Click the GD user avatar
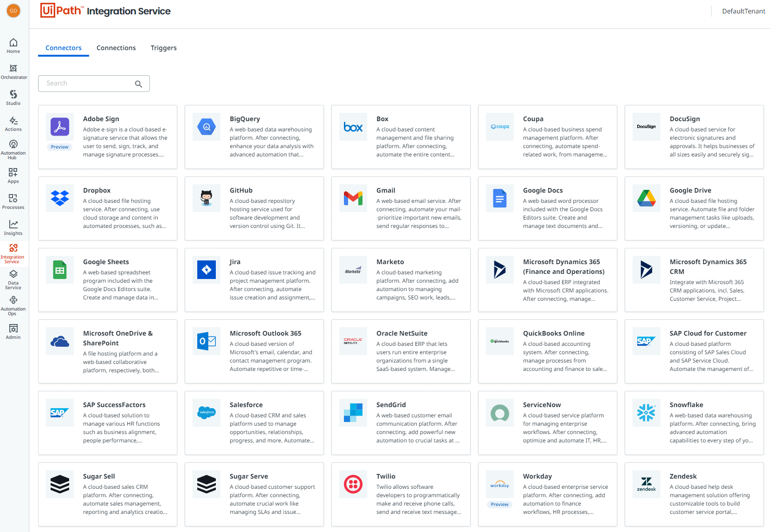Image resolution: width=770 pixels, height=532 pixels. pos(13,11)
